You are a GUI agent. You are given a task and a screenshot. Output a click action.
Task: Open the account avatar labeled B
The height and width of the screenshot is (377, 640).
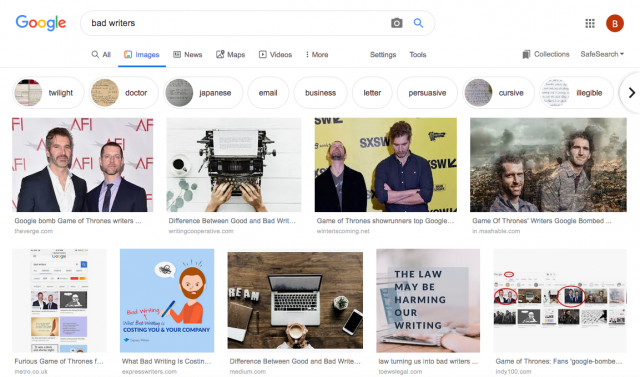[x=614, y=23]
